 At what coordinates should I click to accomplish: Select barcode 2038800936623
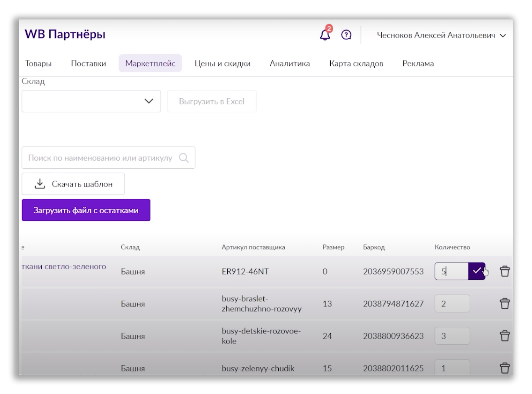(x=393, y=335)
